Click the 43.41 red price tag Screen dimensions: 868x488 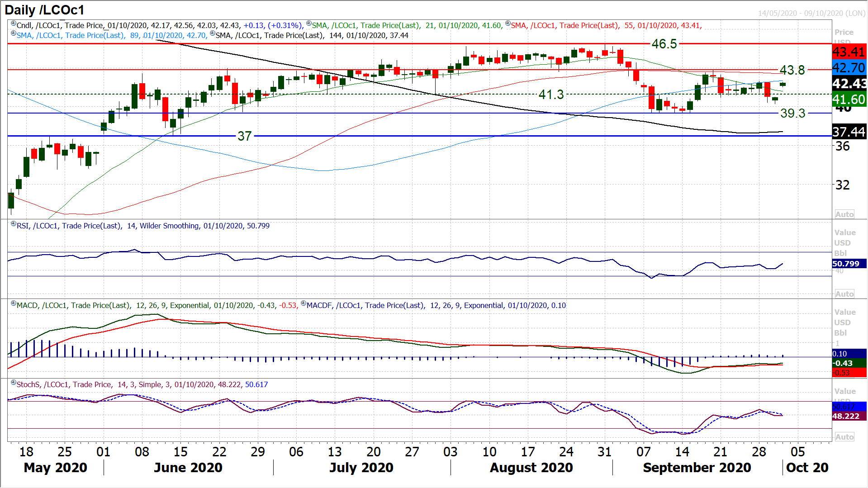[x=849, y=52]
